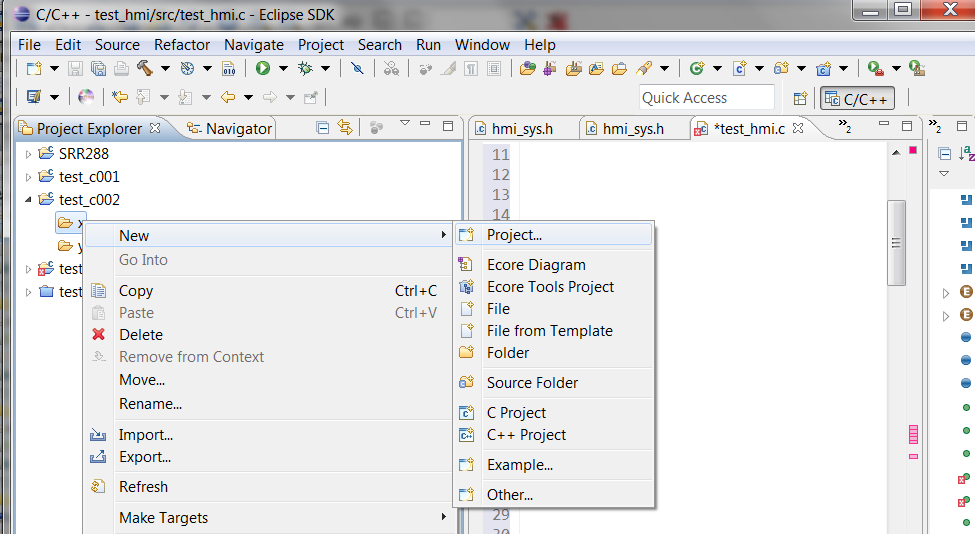Click the editor vertical scrollbar thumb

[896, 242]
